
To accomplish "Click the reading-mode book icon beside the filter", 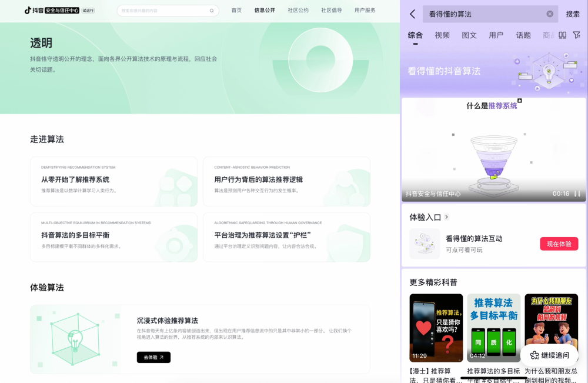I will 562,35.
